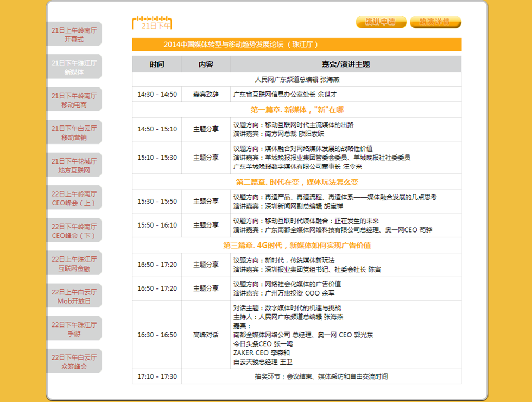Switch to 22日下午岭南厅 CEO峰会（下）tab
The width and height of the screenshot is (532, 402).
(74, 231)
